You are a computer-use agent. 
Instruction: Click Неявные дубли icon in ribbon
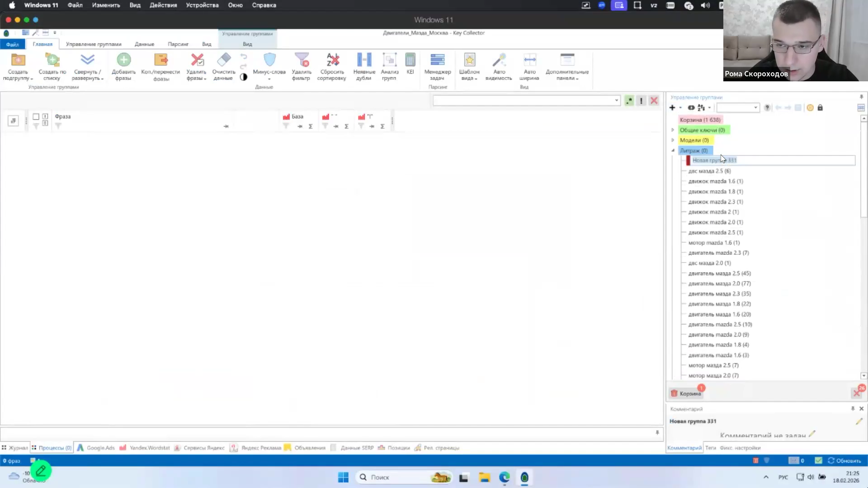[364, 60]
